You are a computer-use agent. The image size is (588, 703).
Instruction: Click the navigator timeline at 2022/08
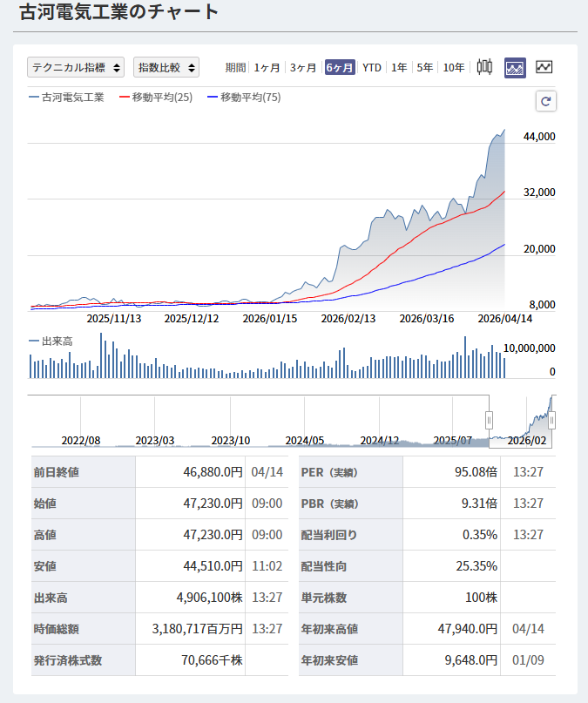tap(81, 441)
